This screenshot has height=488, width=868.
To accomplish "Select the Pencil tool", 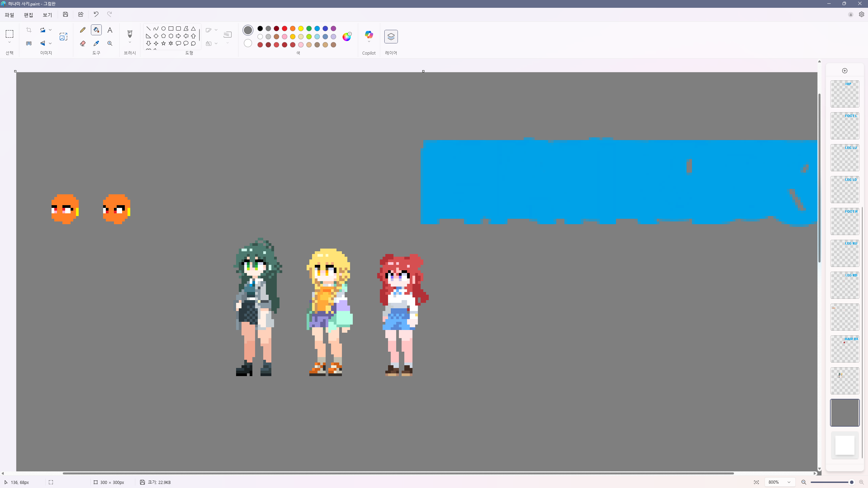I will point(83,30).
